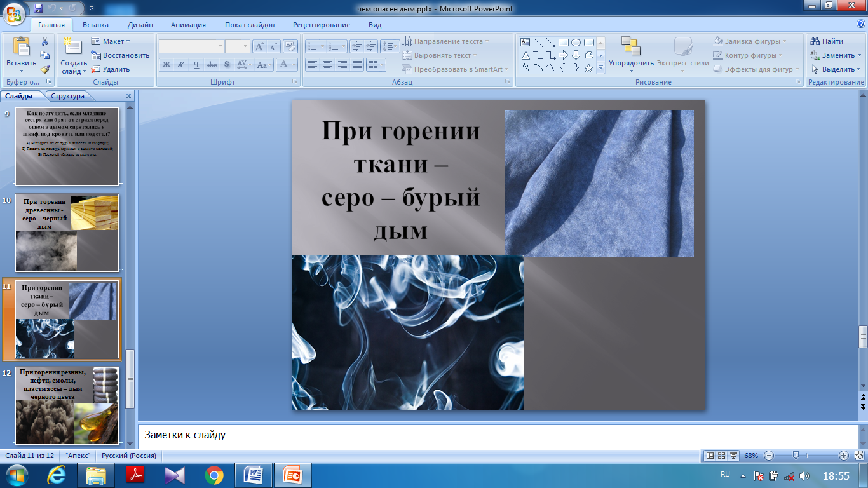
Task: Pick the five-point star shape
Action: tap(588, 68)
